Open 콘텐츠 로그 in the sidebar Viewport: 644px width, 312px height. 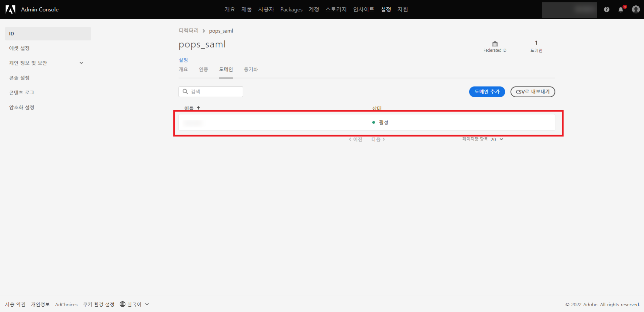(x=21, y=93)
